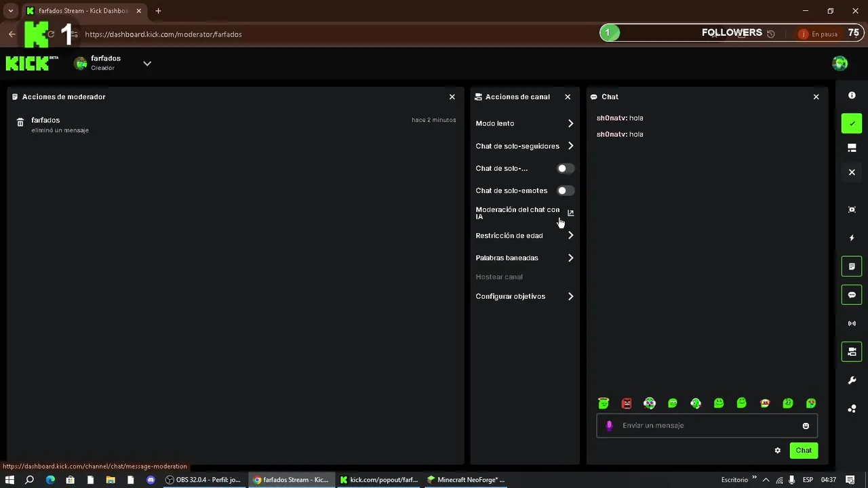Screen dimensions: 868x488
Task: Click the wrench icon in right sidebar
Action: [852, 380]
